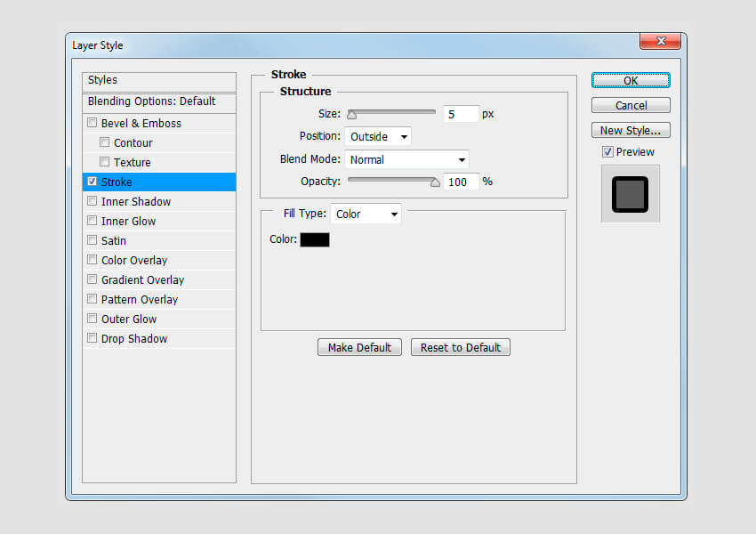Enable the Inner Shadow checkbox
756x534 pixels.
92,200
